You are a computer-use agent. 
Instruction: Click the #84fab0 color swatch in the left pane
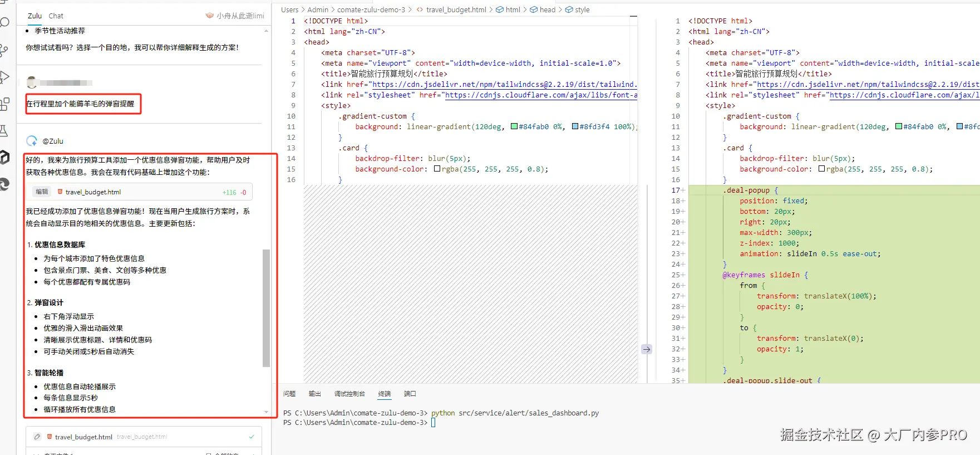[x=514, y=126]
